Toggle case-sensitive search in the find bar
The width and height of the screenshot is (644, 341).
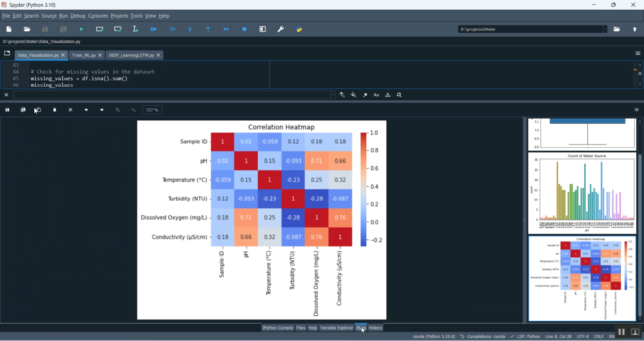pyautogui.click(x=376, y=95)
